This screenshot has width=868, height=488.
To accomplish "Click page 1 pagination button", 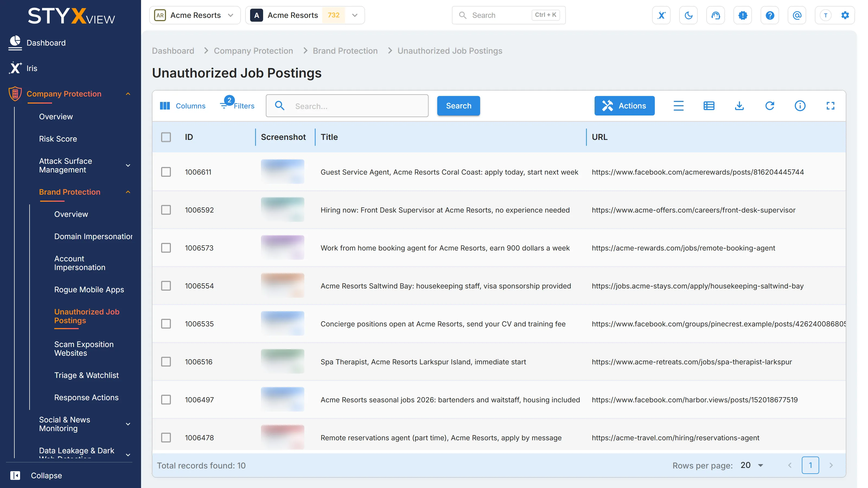I will tap(810, 465).
